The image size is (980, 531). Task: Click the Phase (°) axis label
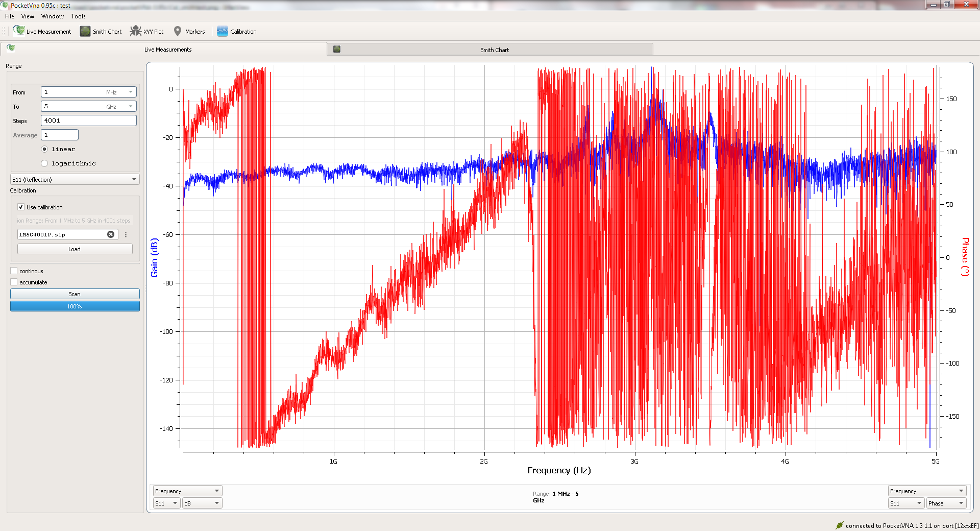[965, 257]
